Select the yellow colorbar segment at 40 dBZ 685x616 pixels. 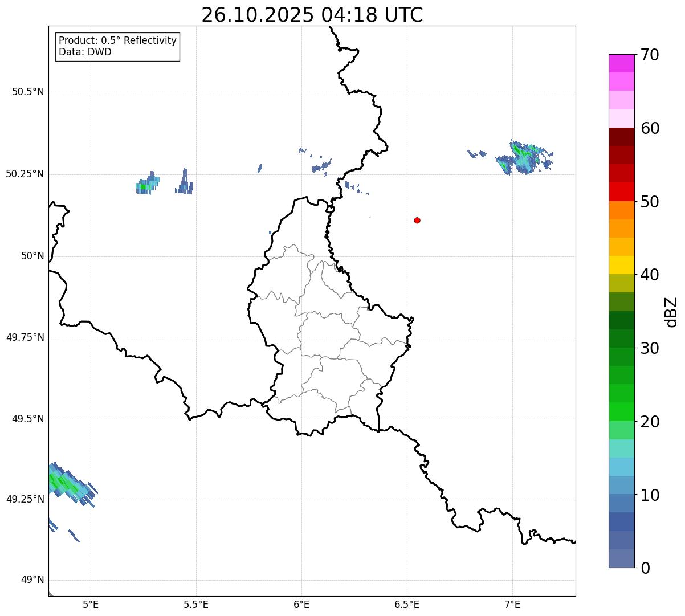pos(625,265)
